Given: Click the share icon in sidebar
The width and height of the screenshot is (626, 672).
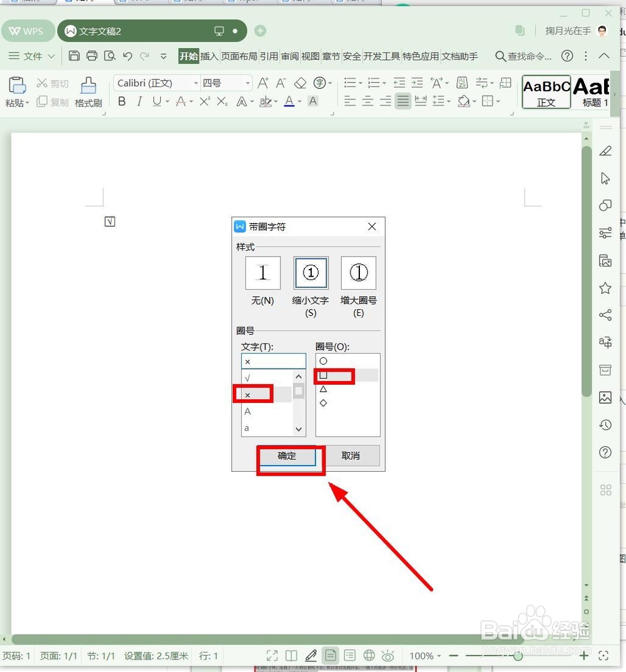Looking at the screenshot, I should pyautogui.click(x=605, y=315).
